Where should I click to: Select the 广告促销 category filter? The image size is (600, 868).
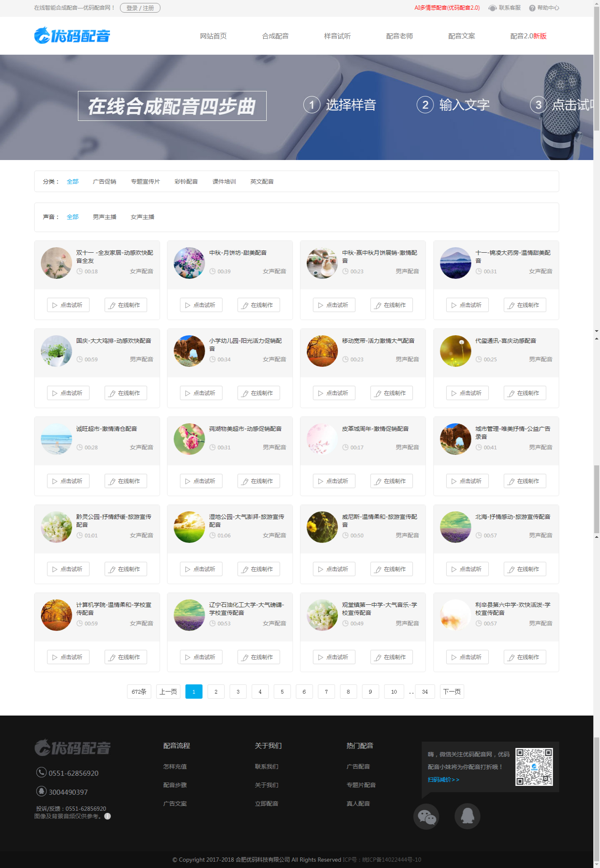click(x=104, y=182)
